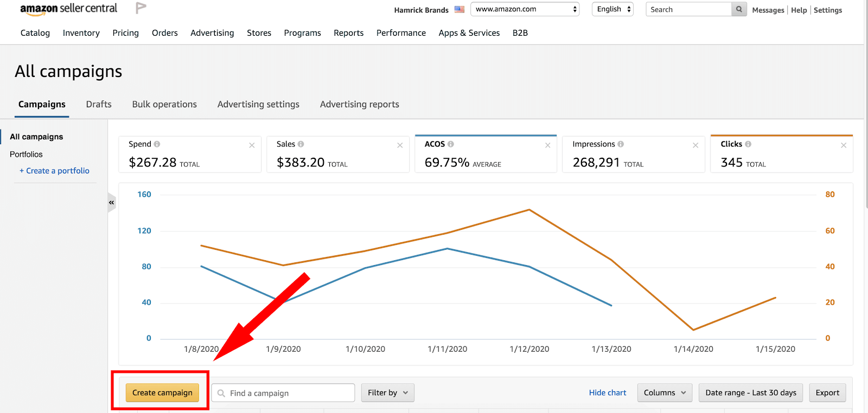Focus the Find a campaign field

click(x=289, y=393)
